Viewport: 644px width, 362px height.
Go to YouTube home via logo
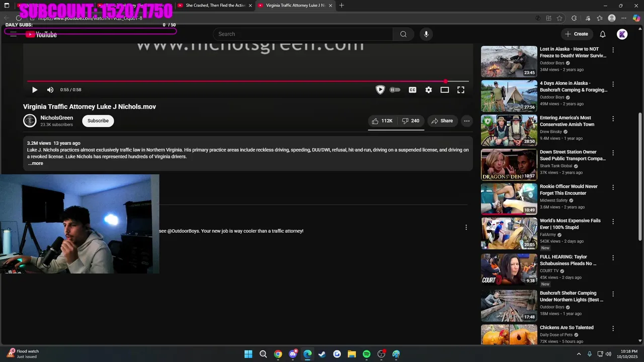point(41,35)
